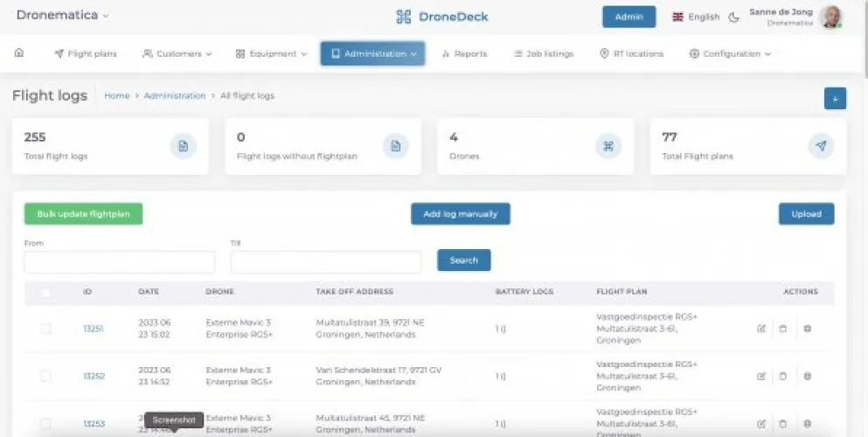Click the rightmost action icon for log 13251
The image size is (868, 437).
(807, 329)
